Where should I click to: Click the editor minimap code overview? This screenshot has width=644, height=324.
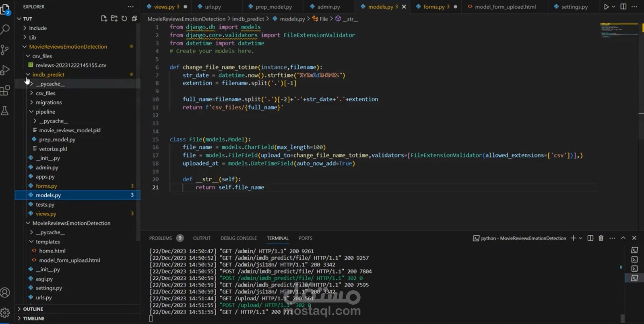point(619,31)
